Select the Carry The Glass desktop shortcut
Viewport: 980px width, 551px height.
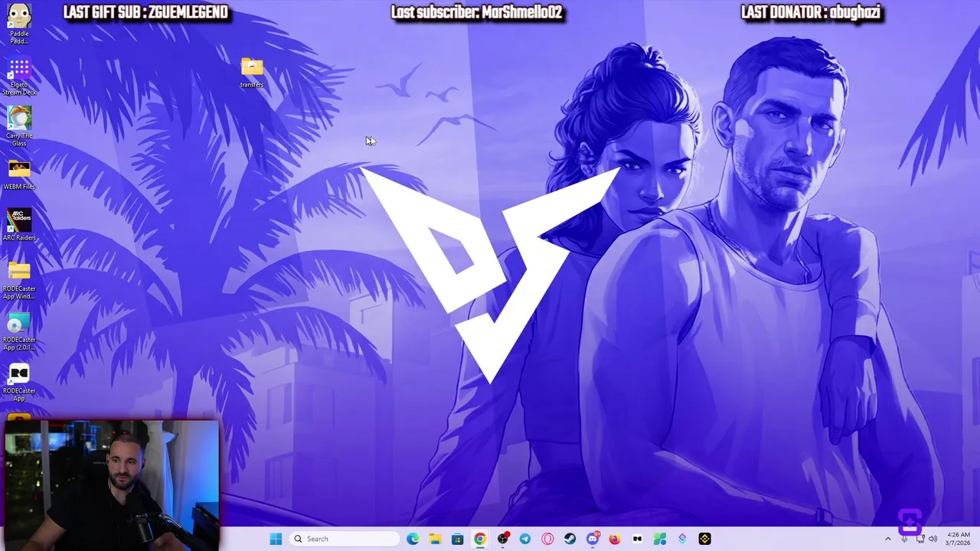coord(19,126)
